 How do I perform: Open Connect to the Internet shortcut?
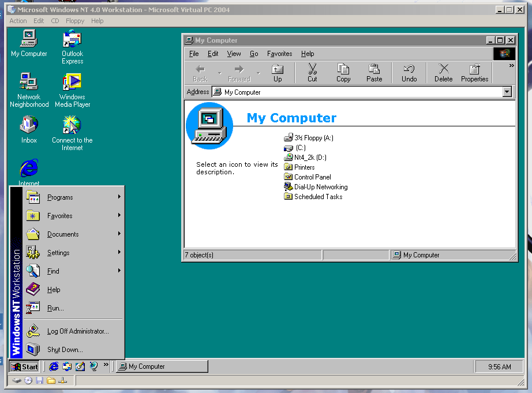pyautogui.click(x=72, y=133)
